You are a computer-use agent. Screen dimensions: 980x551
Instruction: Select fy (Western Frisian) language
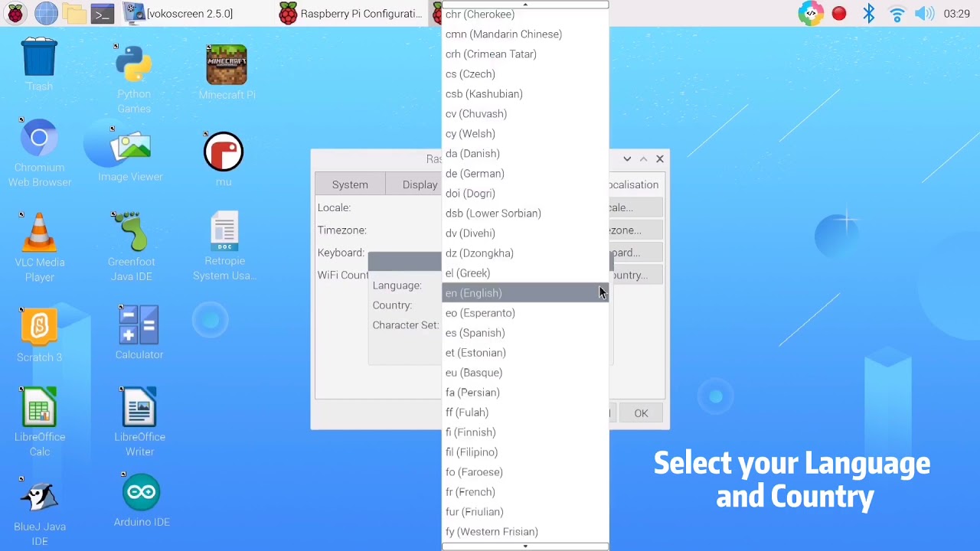525,531
